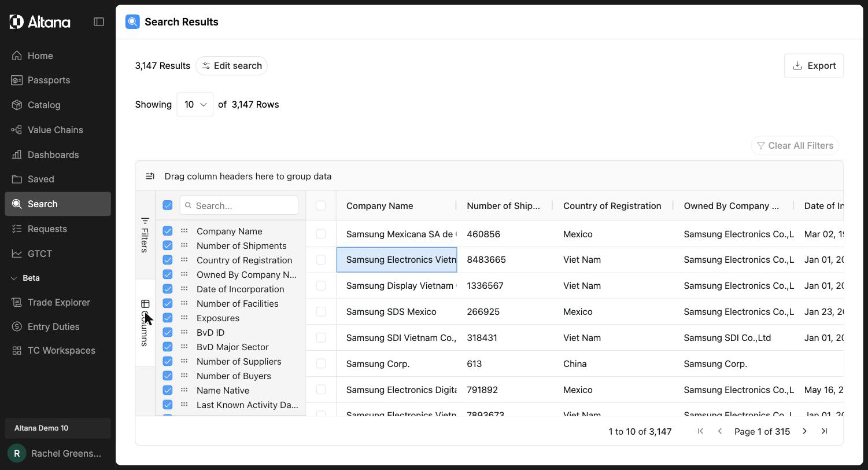This screenshot has height=470, width=868.
Task: Collapse the sidebar with the panel toggle icon
Action: [99, 22]
